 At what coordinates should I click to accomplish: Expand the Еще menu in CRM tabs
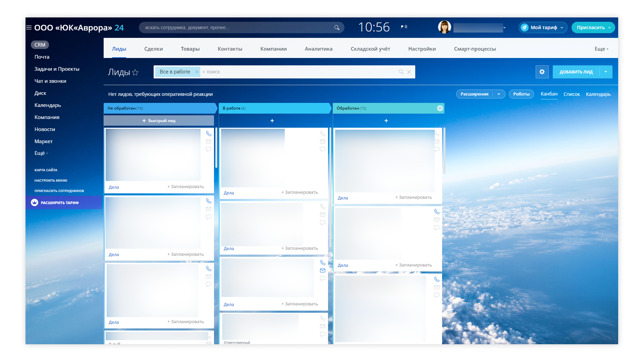click(x=601, y=49)
